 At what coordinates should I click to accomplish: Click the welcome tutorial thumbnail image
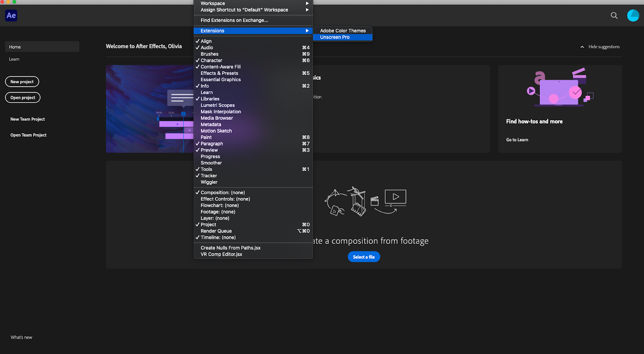point(150,109)
